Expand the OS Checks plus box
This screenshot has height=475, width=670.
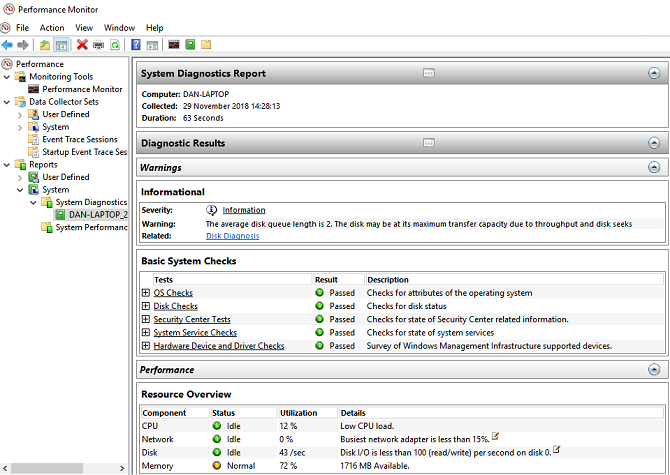[146, 293]
